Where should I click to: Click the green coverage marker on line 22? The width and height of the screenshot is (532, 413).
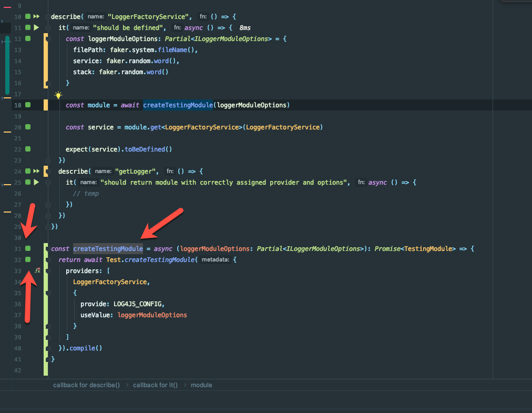click(28, 149)
